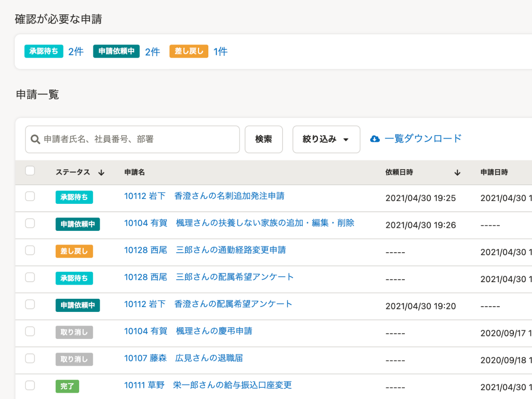This screenshot has height=399, width=532.
Task: Open the 1件 link next to 差し戻し
Action: (221, 51)
